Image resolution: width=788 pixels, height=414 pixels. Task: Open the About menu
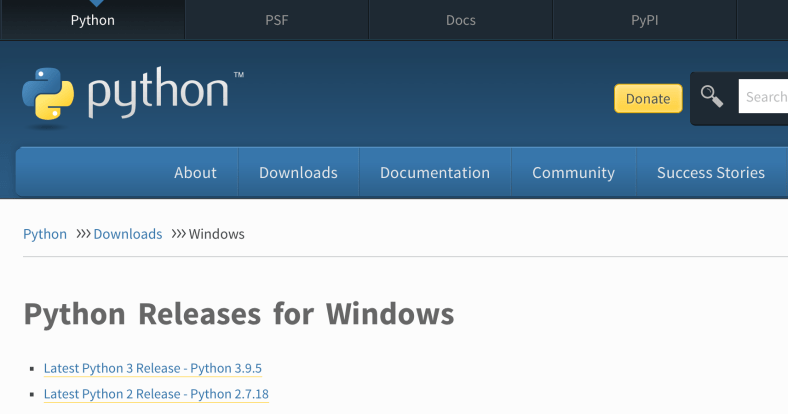[x=195, y=172]
